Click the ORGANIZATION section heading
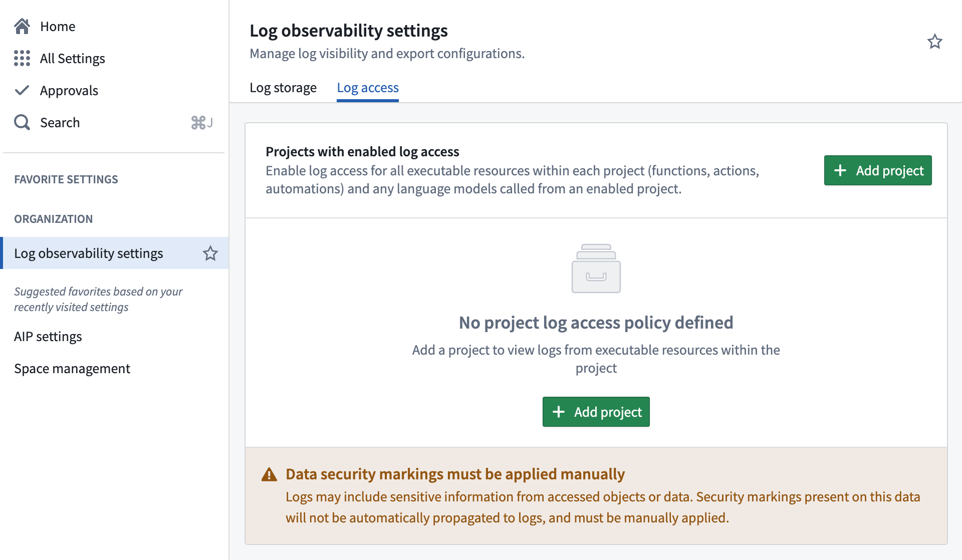This screenshot has width=962, height=560. pyautogui.click(x=54, y=219)
